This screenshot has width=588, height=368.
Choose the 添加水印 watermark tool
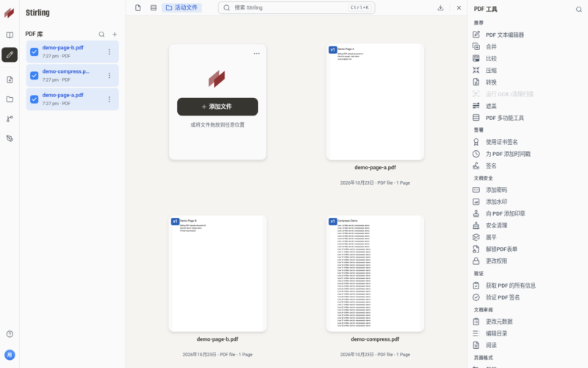pos(496,202)
